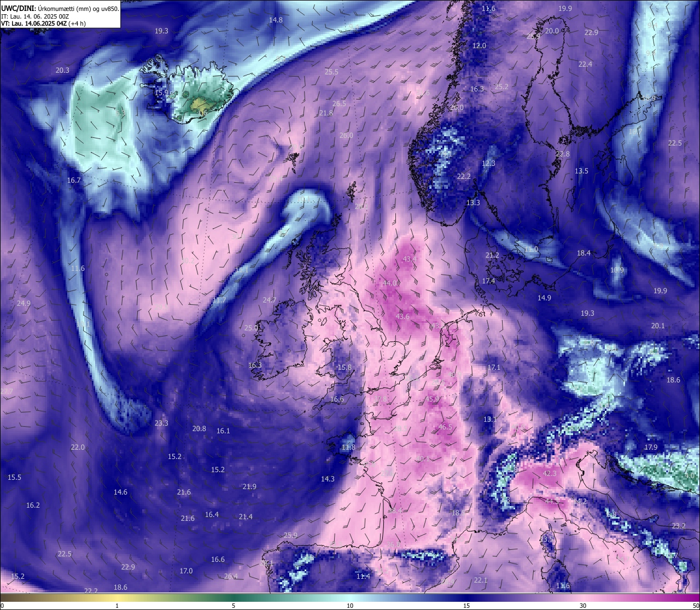Click the 22.1 value label

(481, 580)
